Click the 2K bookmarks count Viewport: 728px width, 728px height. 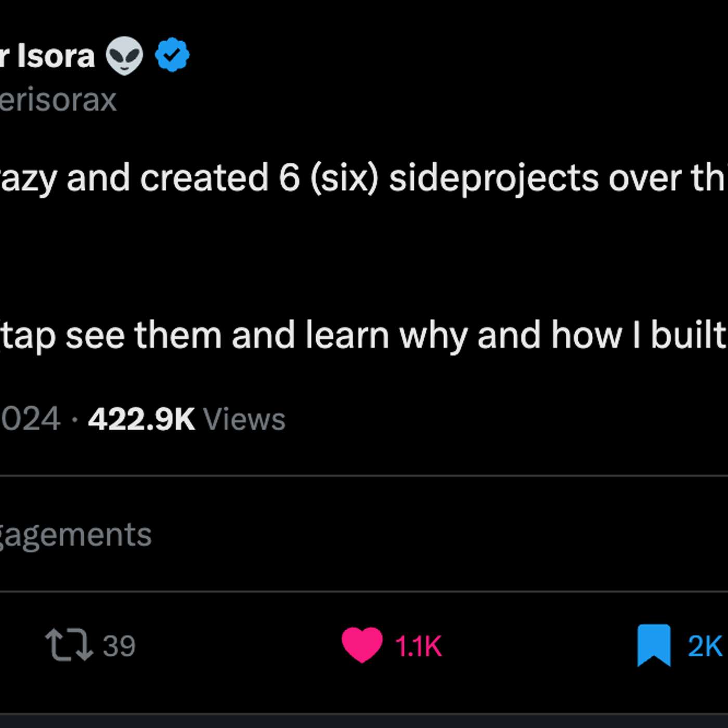click(705, 646)
